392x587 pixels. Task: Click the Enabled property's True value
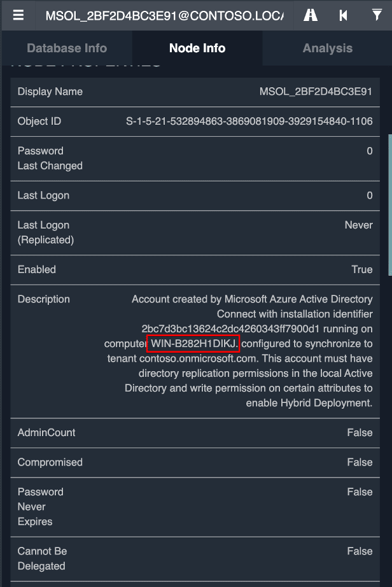coord(361,270)
